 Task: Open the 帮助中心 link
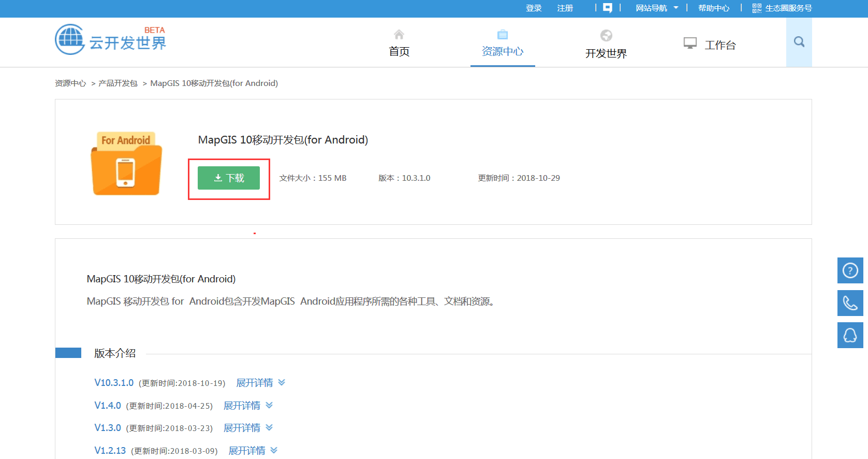714,8
